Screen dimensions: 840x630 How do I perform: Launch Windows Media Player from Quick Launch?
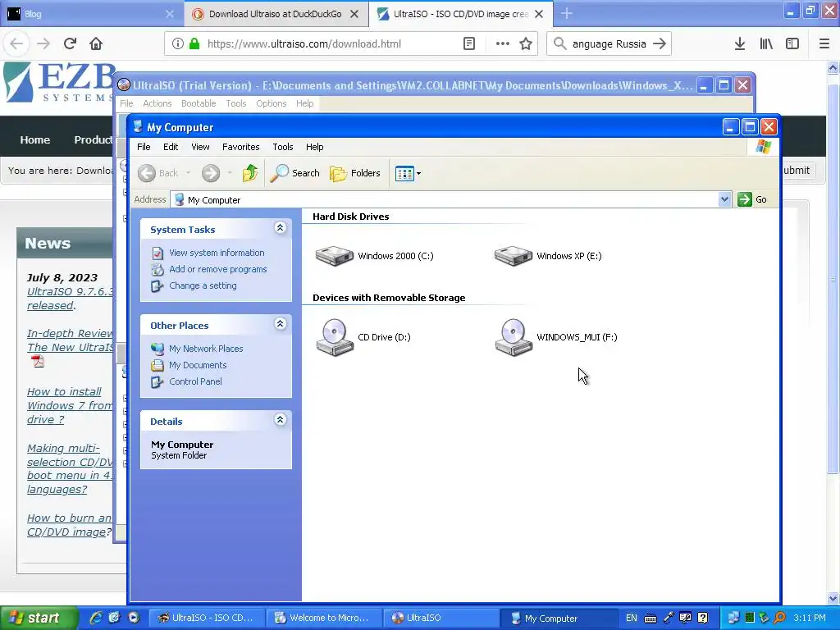click(134, 618)
